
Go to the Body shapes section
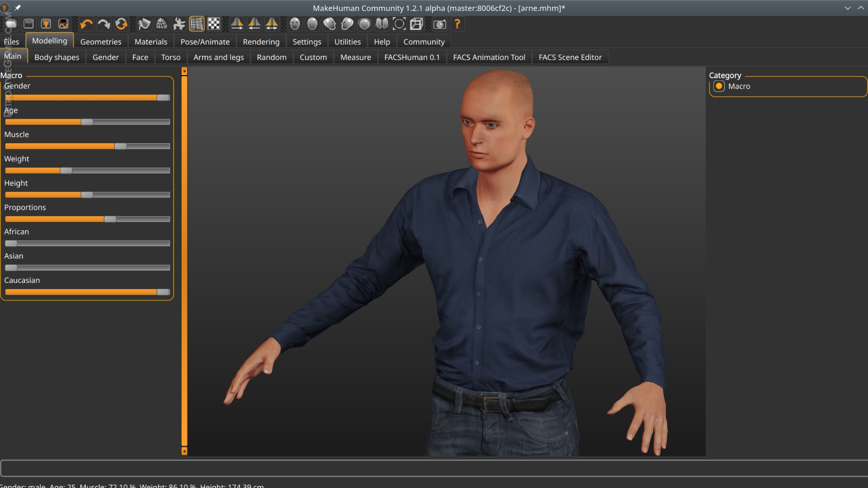coord(56,57)
